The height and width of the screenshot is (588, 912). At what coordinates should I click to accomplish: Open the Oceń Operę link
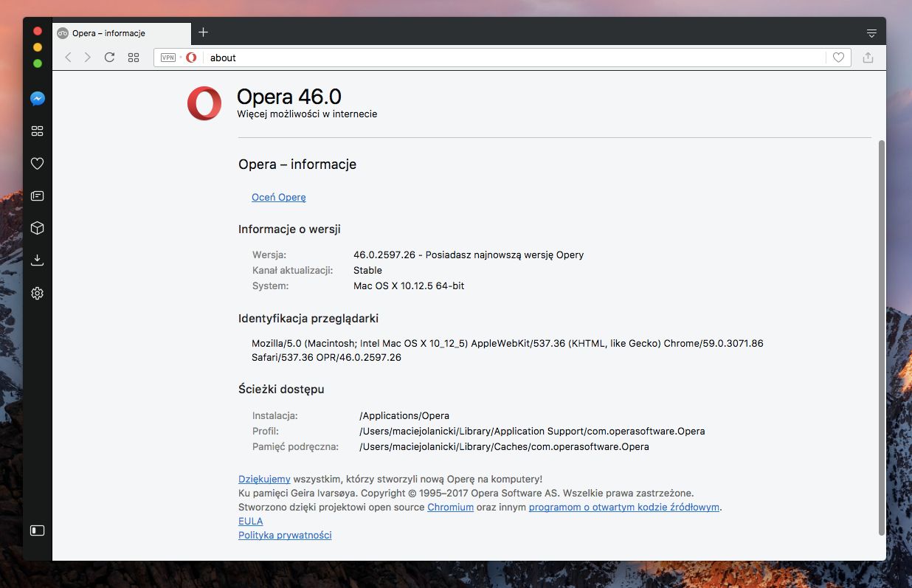(x=279, y=197)
